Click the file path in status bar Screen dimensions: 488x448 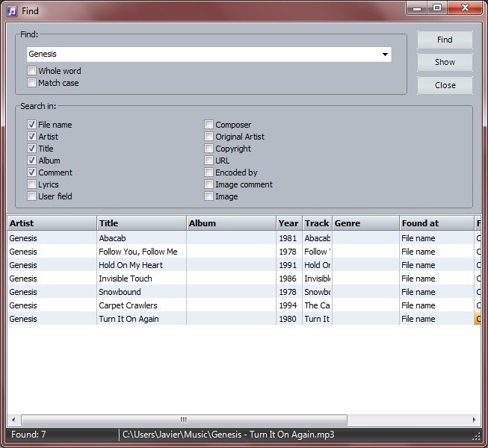coord(228,435)
